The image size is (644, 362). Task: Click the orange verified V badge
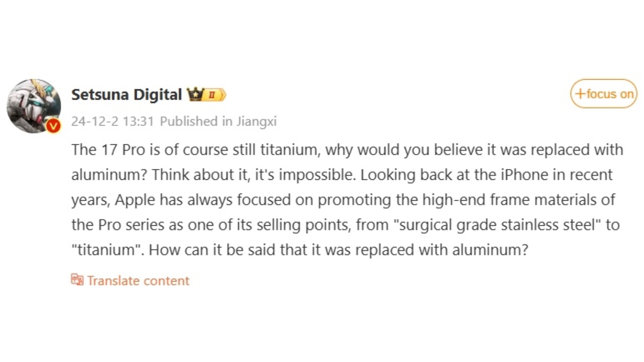(x=53, y=126)
